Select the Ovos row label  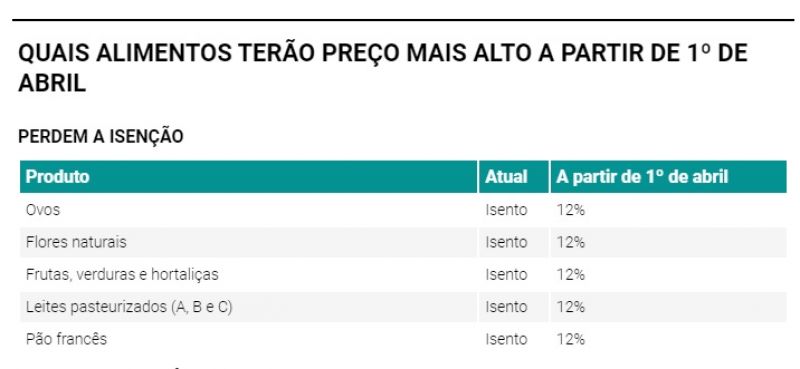43,210
